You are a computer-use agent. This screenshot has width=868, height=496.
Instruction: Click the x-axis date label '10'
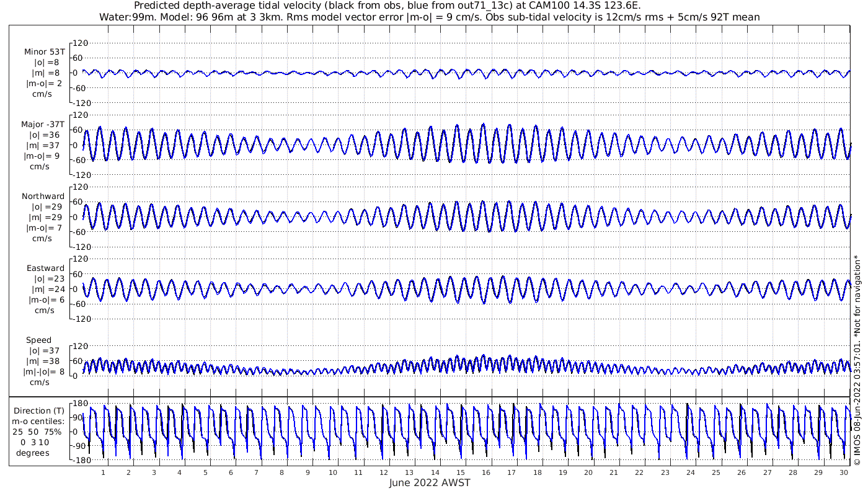[333, 472]
